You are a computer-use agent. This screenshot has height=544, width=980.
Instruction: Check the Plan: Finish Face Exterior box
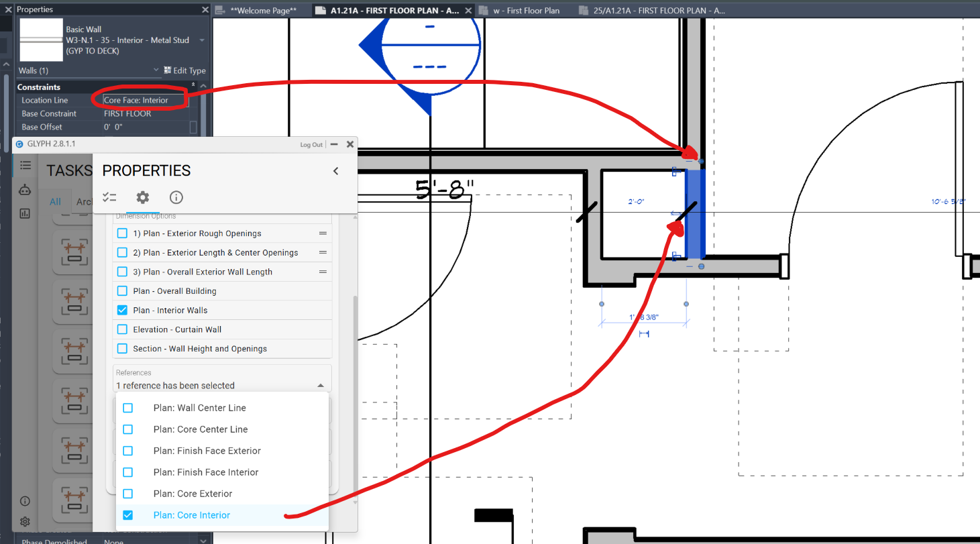pyautogui.click(x=128, y=451)
